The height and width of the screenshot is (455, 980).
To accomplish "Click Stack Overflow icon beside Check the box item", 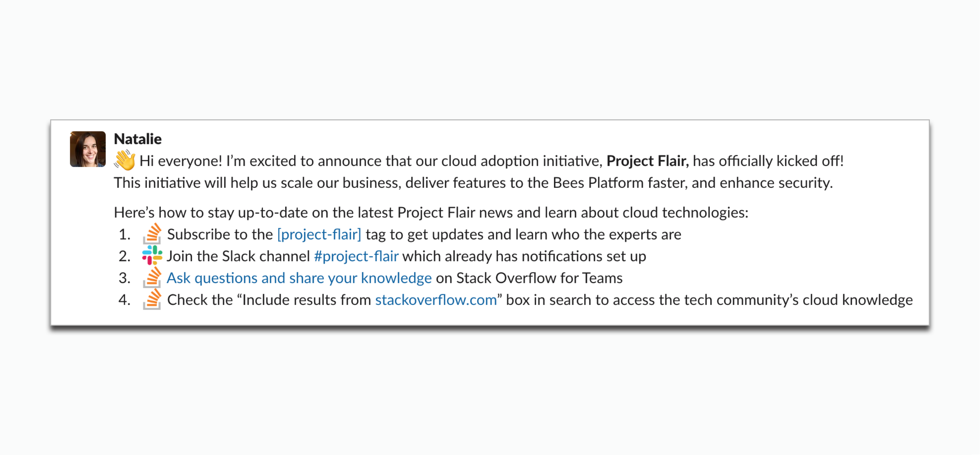I will 152,299.
